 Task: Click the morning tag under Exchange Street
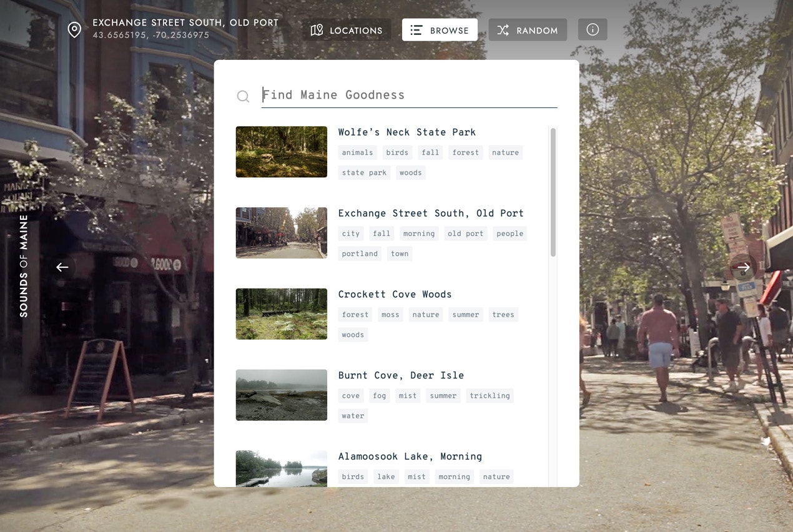pos(419,234)
